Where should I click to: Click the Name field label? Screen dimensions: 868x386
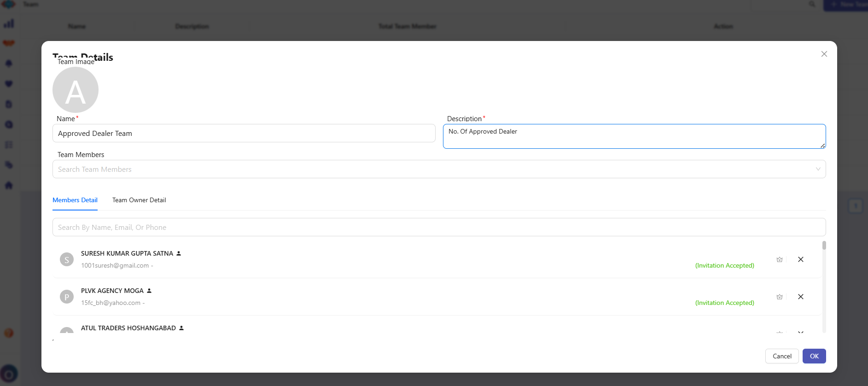click(x=66, y=119)
